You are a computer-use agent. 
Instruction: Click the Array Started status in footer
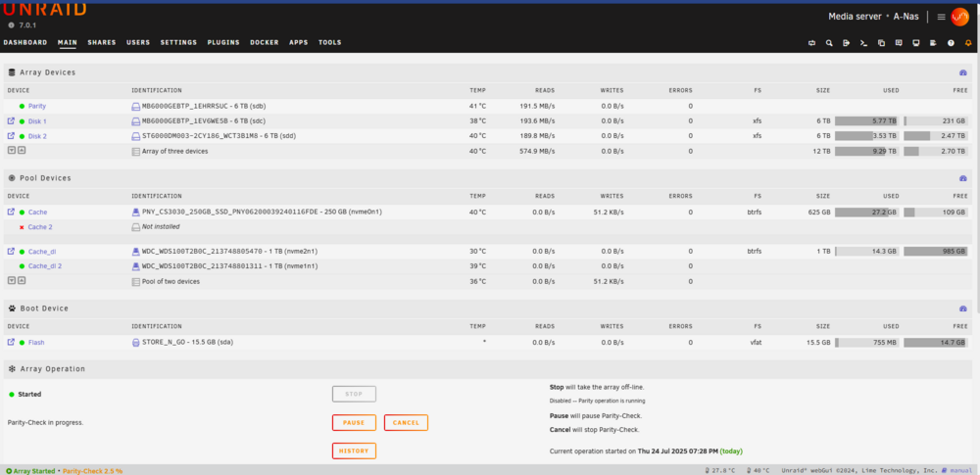30,471
